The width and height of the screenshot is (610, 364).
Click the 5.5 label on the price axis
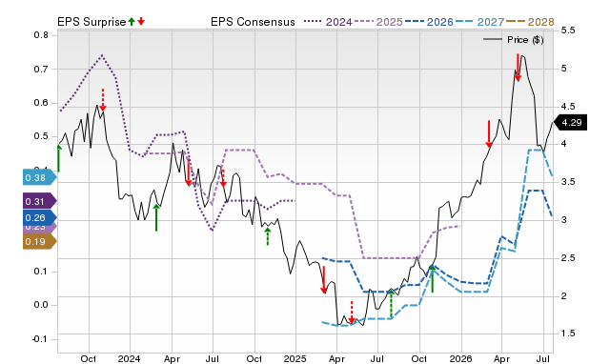click(568, 30)
